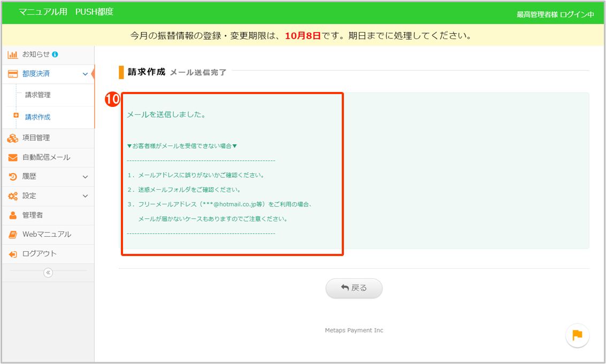
Task: Expand the 設定 menu chevron
Action: pos(85,196)
